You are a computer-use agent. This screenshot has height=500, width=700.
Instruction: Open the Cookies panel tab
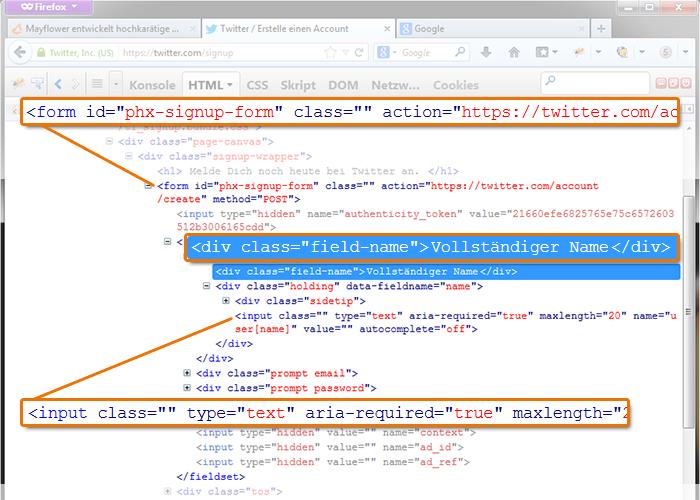tap(456, 85)
